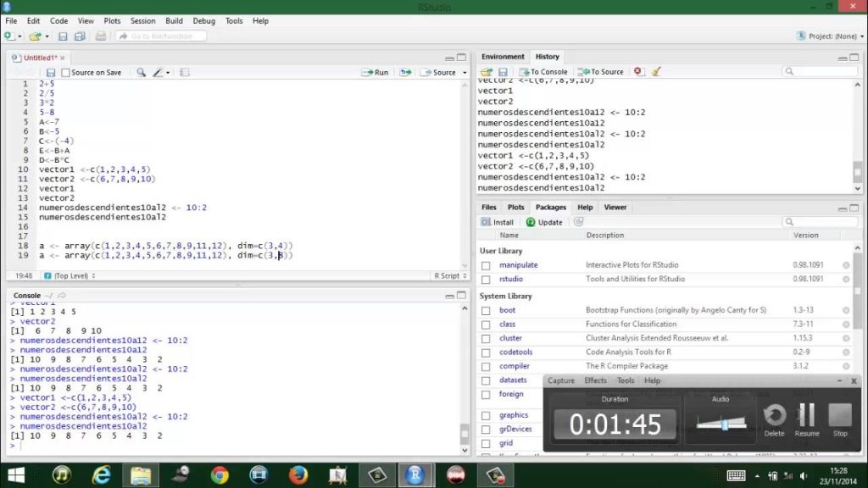
Task: Open a new file with the new-file icon
Action: (10, 37)
